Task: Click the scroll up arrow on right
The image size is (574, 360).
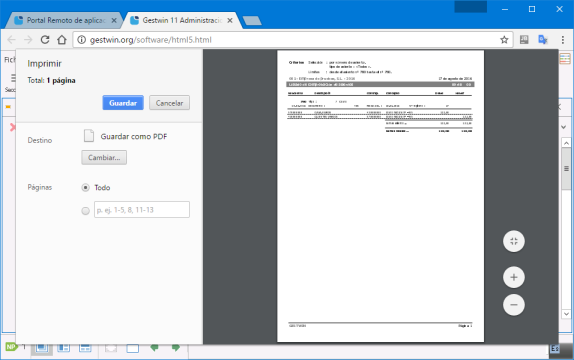Action: 566,143
